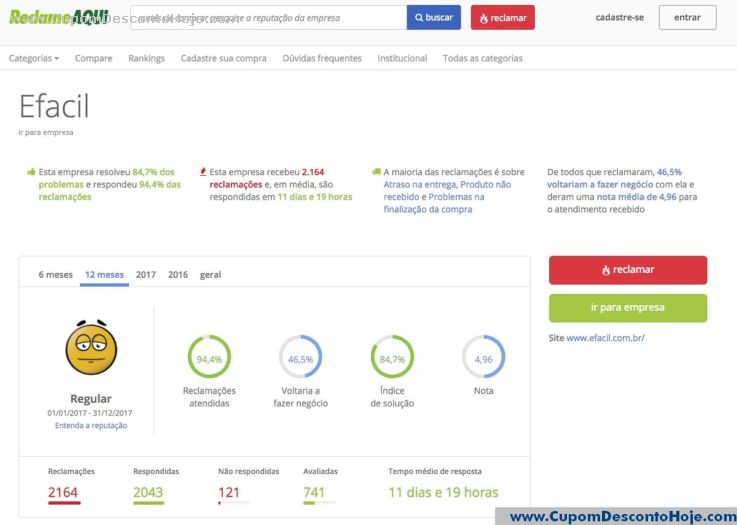Image resolution: width=737 pixels, height=525 pixels.
Task: Click the 01/01/2017 - 31/12/2017 date range
Action: (x=90, y=413)
